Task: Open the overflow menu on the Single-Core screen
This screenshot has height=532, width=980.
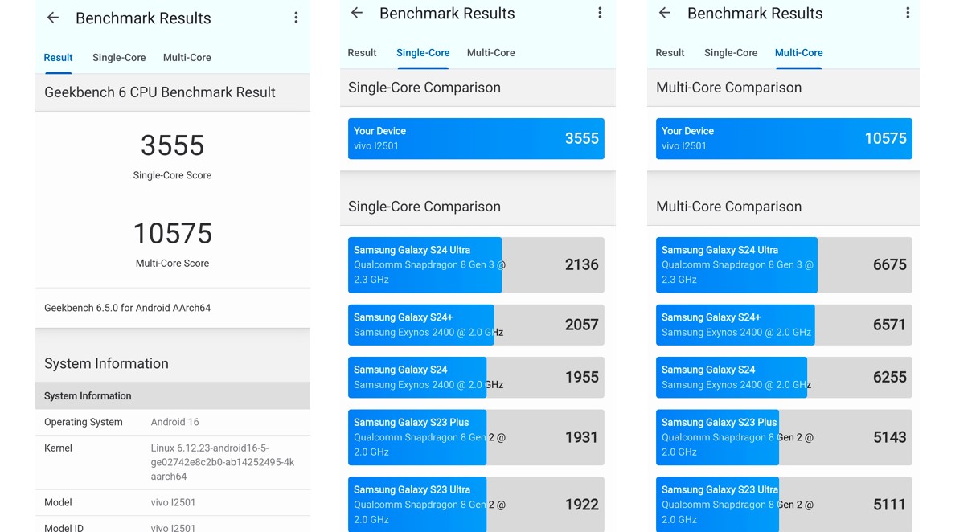Action: coord(600,13)
